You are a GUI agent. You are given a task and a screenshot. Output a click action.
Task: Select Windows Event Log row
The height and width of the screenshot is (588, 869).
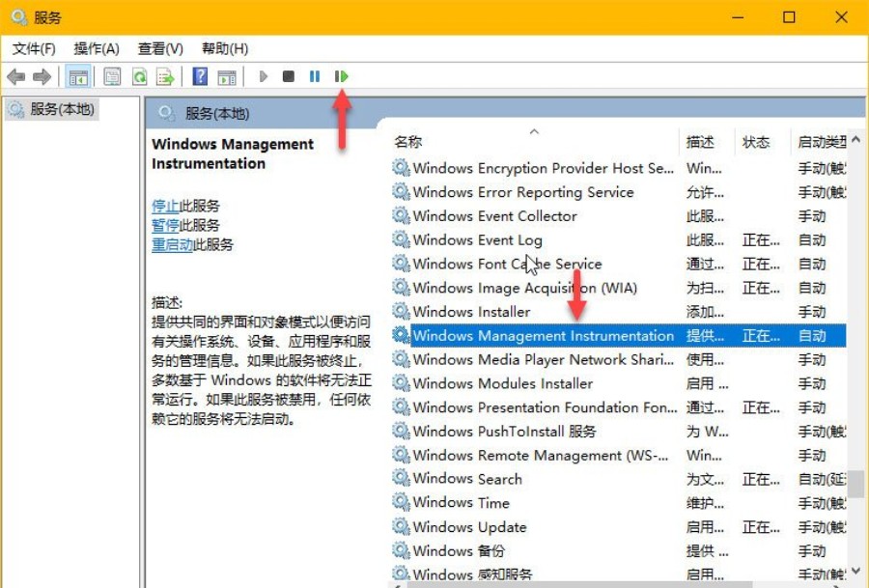[619, 240]
